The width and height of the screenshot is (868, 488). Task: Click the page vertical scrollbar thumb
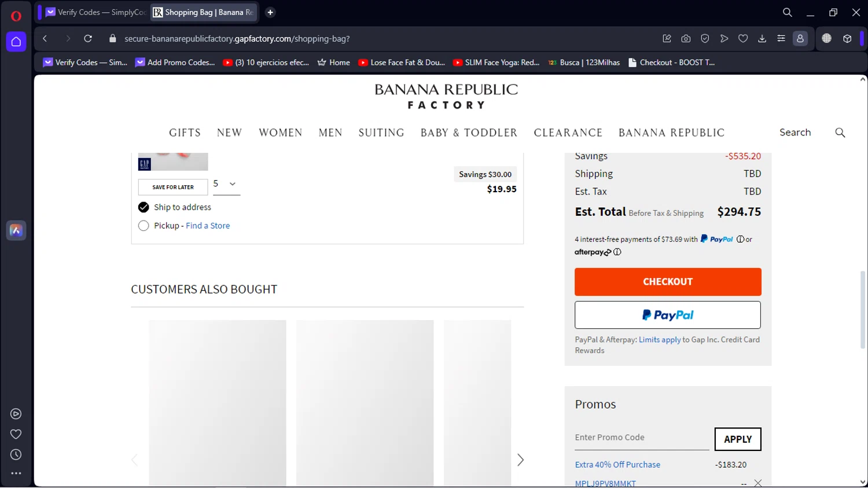pyautogui.click(x=862, y=310)
